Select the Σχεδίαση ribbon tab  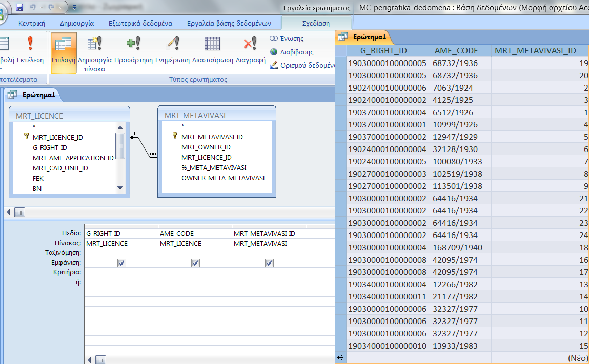[316, 23]
